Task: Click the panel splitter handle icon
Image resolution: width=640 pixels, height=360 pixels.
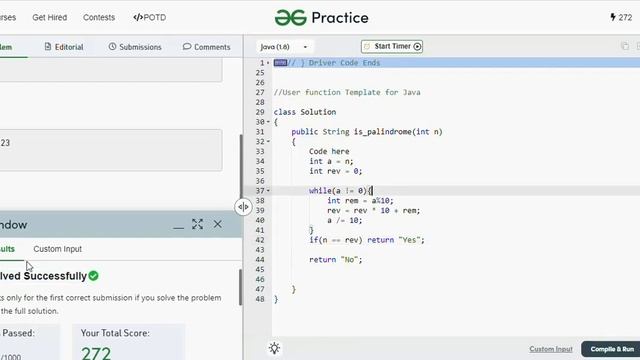Action: coord(243,207)
